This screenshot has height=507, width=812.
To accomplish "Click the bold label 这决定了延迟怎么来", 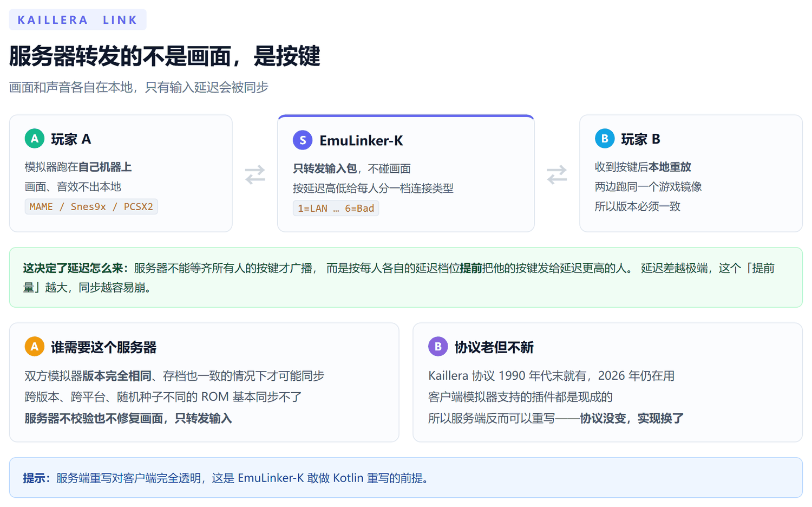I will click(x=75, y=268).
